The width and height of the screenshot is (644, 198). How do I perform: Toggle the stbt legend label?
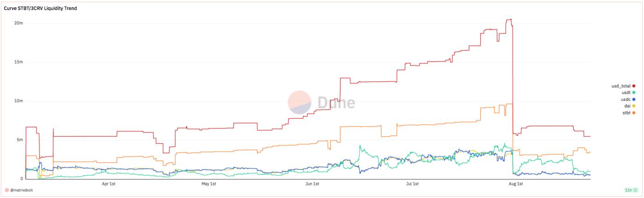(627, 112)
